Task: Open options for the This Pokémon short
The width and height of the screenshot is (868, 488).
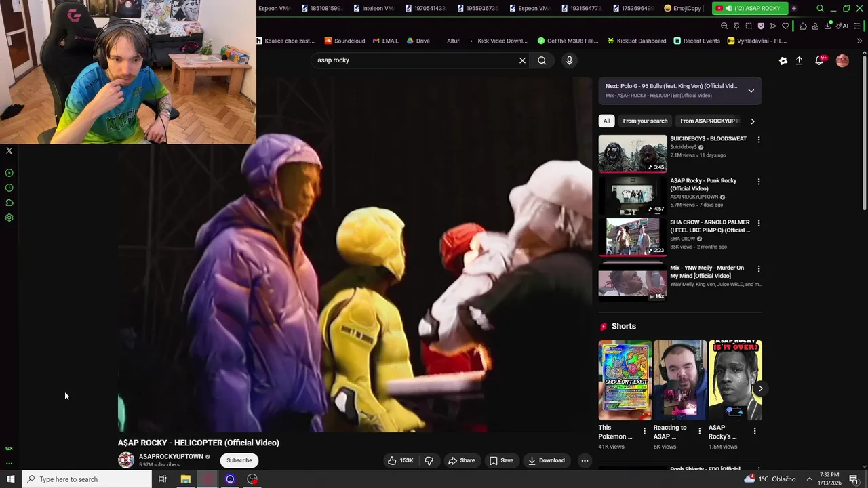Action: click(x=644, y=431)
